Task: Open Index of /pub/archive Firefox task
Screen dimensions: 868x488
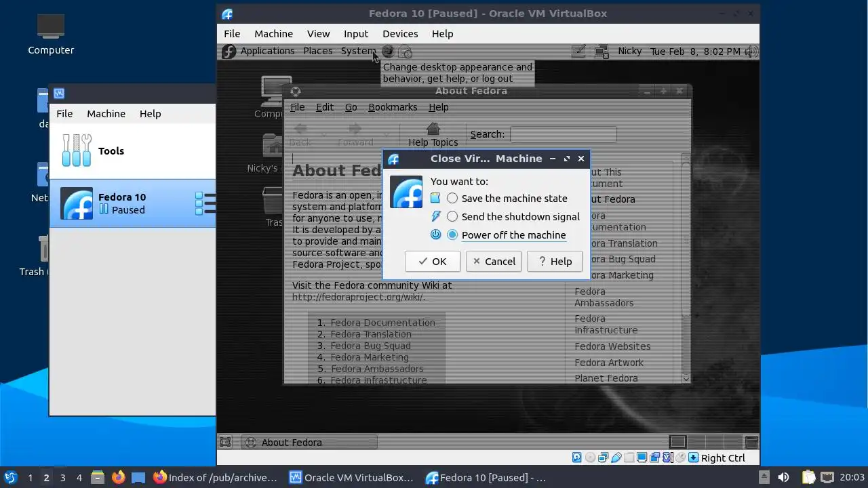Action: (x=215, y=478)
